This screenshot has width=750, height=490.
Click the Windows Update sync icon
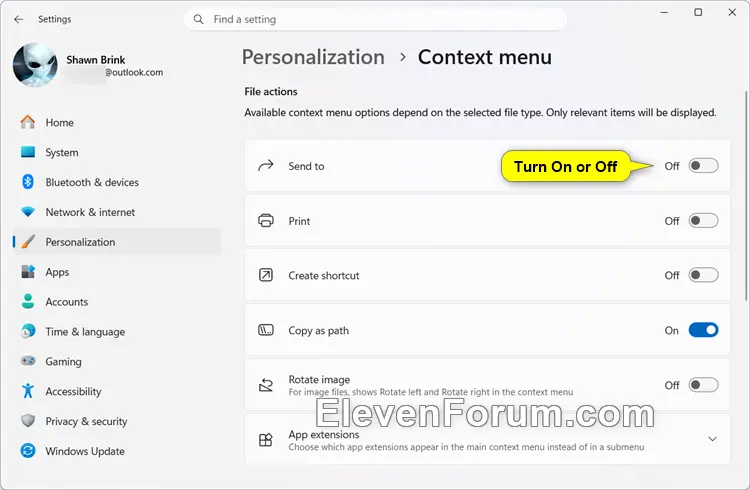coord(28,451)
